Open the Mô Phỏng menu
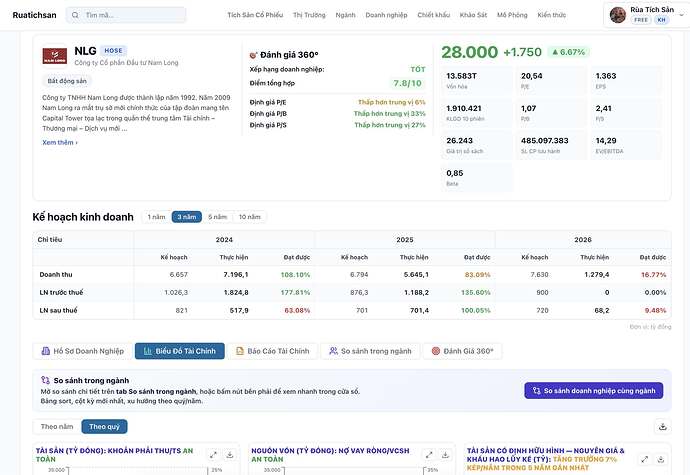The width and height of the screenshot is (690, 475). pyautogui.click(x=512, y=15)
